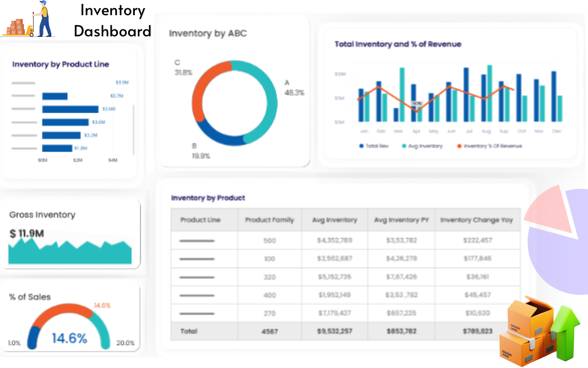Click the $3.9M product line value
Screen dimensions: 588x368
pyautogui.click(x=122, y=82)
